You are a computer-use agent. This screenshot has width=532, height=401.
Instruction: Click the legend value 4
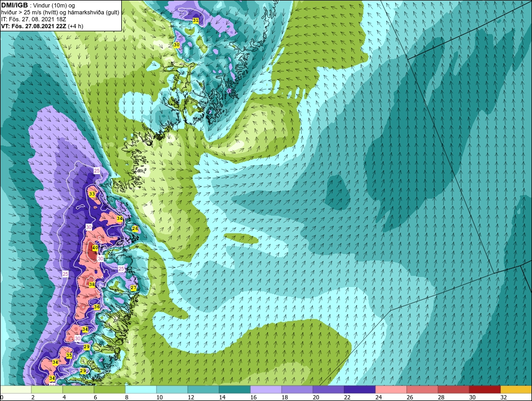(x=64, y=397)
